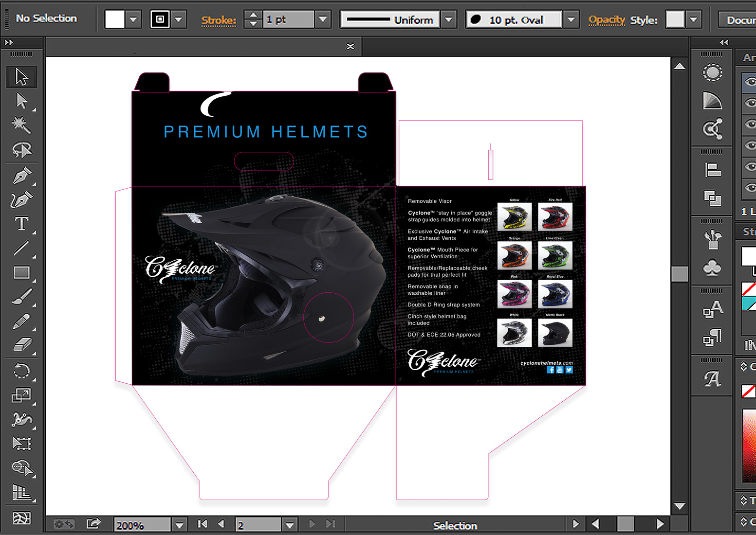Toggle visibility eye of bottom layer row
This screenshot has height=535, width=756.
750,188
